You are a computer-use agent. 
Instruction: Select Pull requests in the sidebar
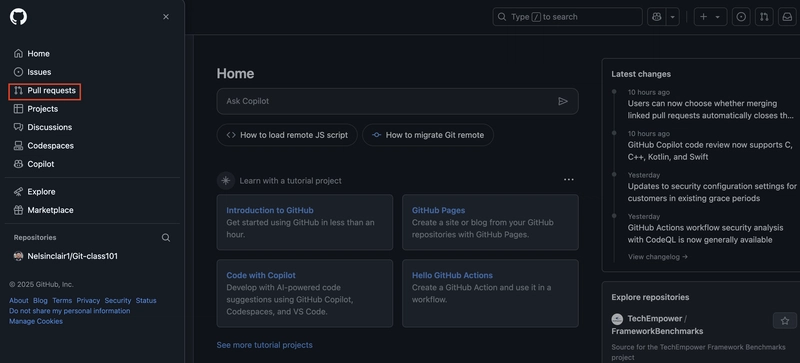[45, 90]
